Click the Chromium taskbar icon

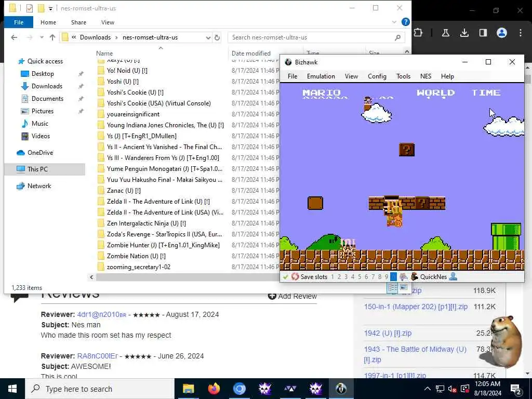239,389
